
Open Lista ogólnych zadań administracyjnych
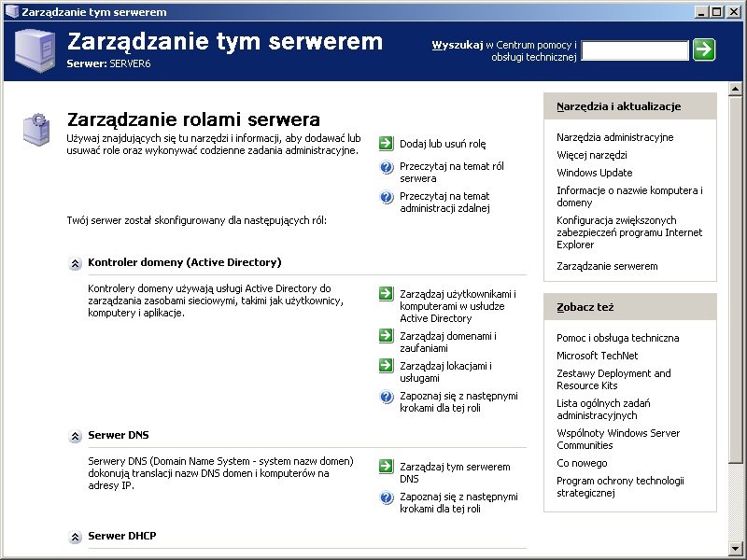[x=603, y=409]
